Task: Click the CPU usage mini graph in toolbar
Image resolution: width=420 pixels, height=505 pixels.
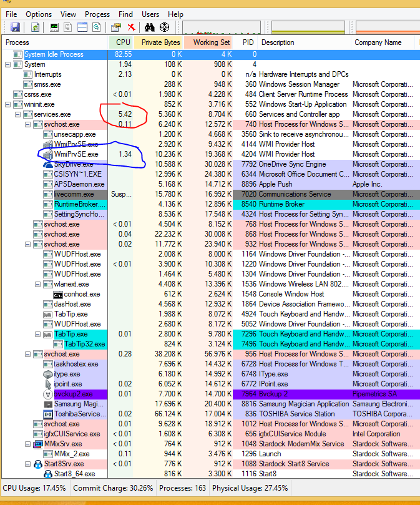Action: click(x=222, y=27)
